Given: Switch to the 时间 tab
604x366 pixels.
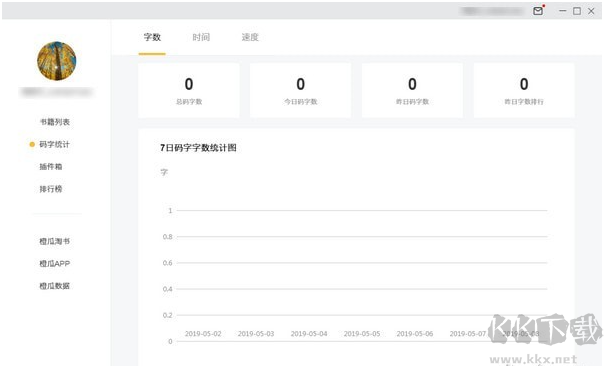Looking at the screenshot, I should tap(201, 37).
